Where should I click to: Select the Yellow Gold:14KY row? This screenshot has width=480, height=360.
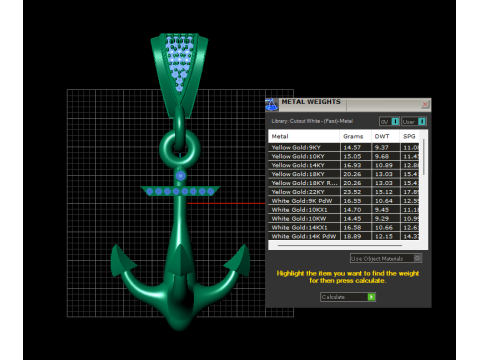(x=344, y=165)
